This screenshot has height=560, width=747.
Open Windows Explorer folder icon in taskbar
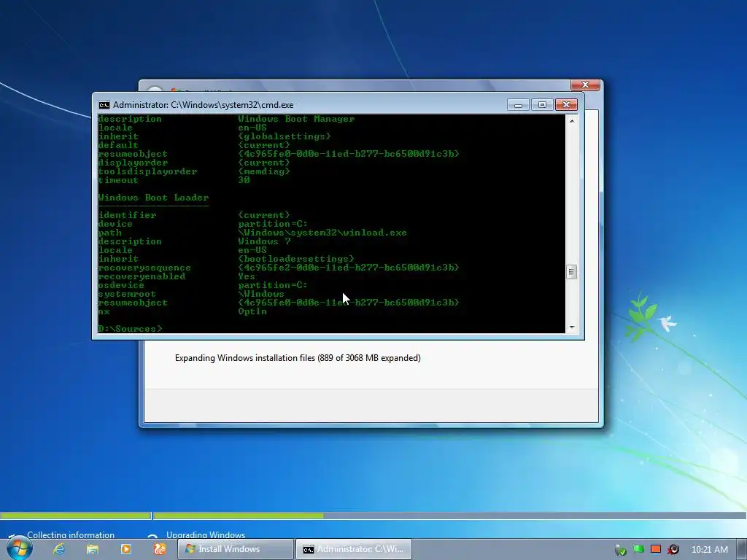pos(93,549)
